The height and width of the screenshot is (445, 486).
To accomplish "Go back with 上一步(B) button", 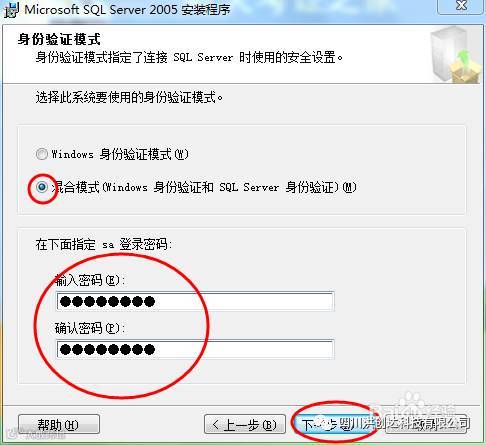I will pos(245,424).
